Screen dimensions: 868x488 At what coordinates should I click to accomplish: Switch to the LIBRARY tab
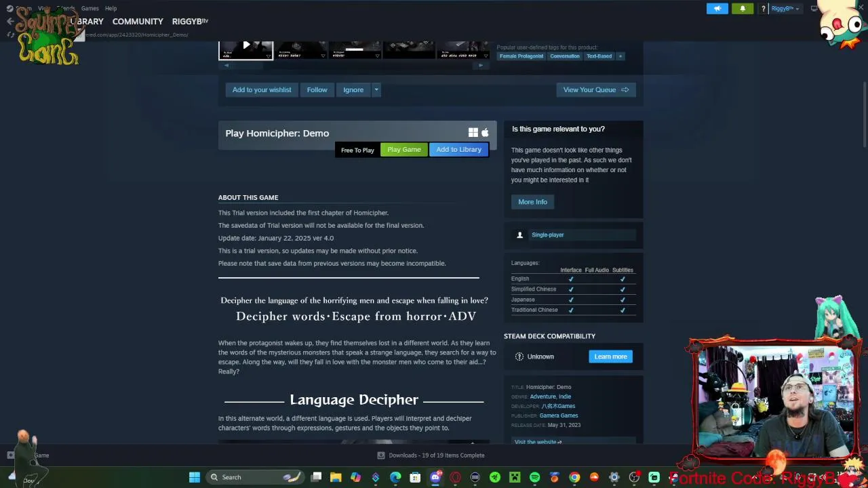tap(87, 22)
